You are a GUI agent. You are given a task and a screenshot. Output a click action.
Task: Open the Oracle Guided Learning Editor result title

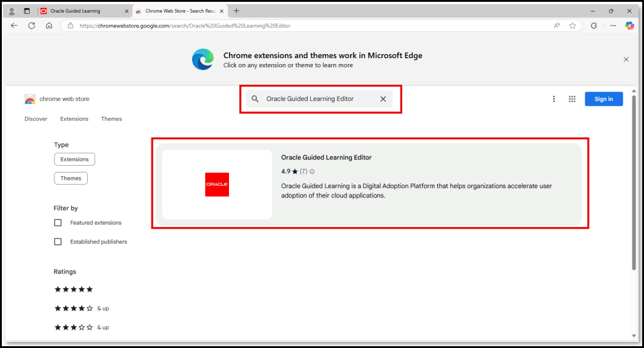click(326, 157)
